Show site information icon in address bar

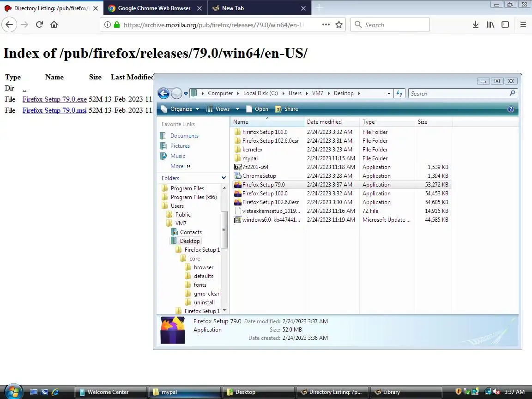107,24
